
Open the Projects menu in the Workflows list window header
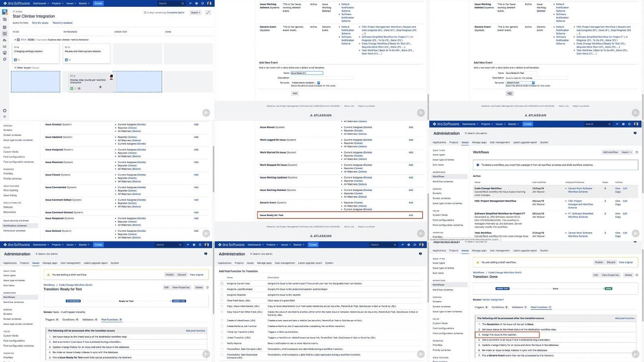tap(487, 124)
